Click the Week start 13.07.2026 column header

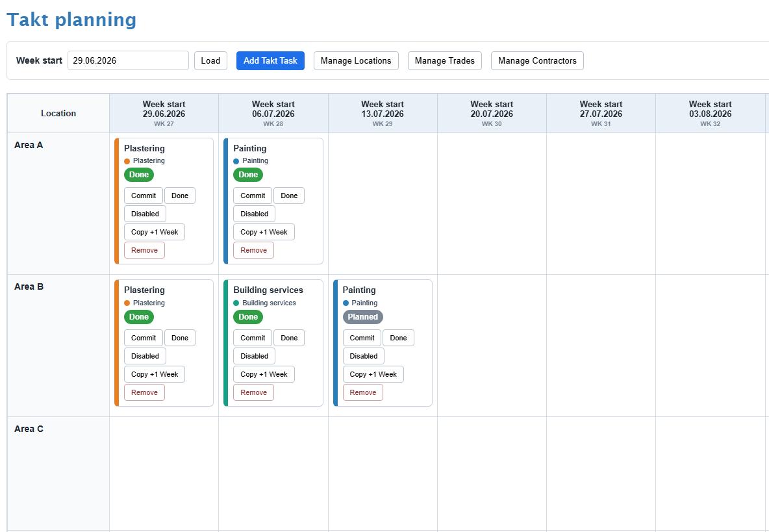point(383,113)
